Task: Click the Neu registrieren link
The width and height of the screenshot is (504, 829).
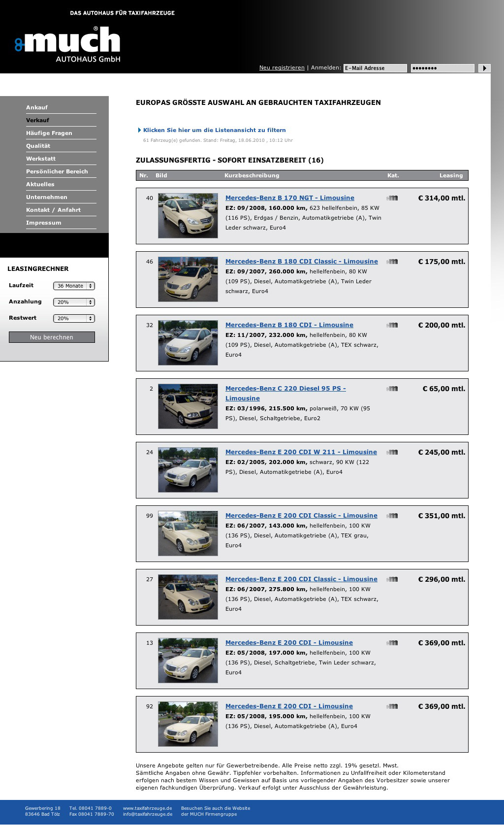Action: (x=282, y=68)
